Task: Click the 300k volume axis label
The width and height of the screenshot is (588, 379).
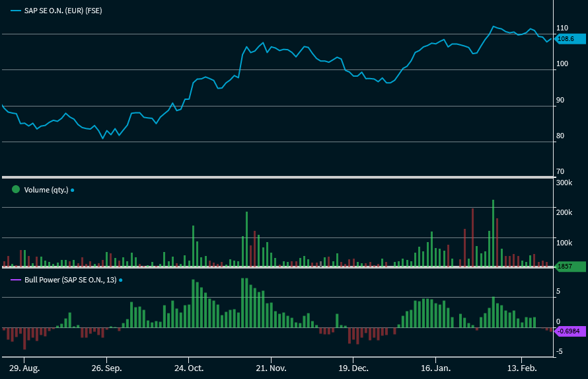Action: click(564, 183)
